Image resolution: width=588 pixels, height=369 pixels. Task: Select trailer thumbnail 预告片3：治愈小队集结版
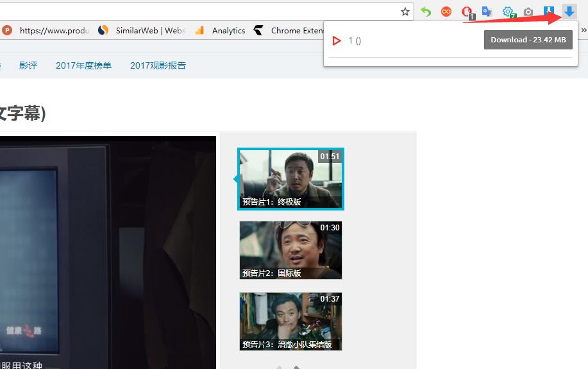pos(290,322)
